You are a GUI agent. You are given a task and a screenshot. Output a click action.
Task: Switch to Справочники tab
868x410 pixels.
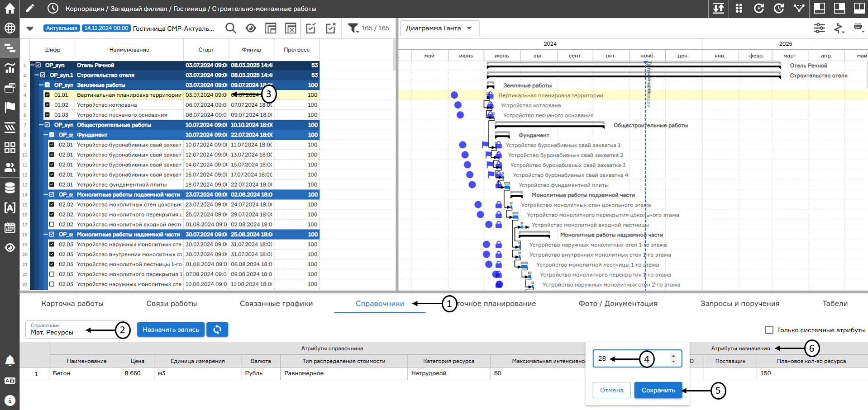pyautogui.click(x=380, y=303)
